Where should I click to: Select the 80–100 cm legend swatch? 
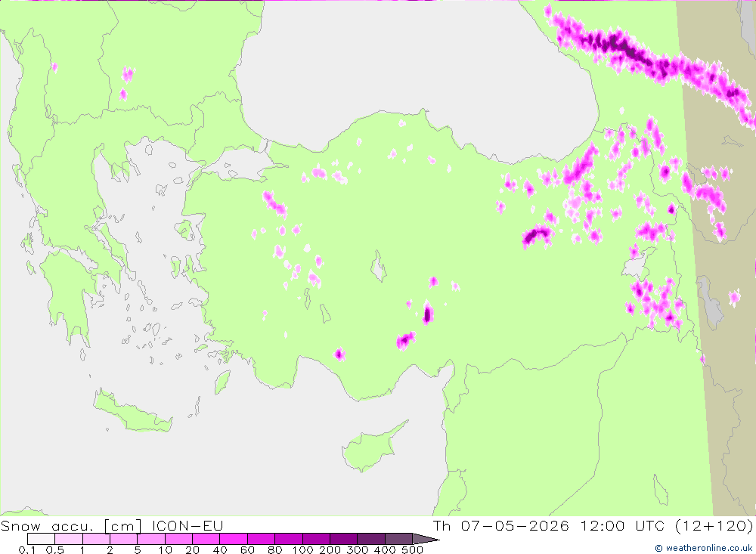(288, 539)
